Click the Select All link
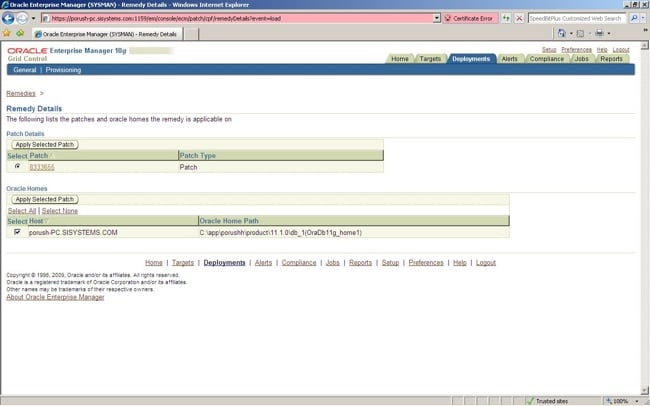The width and height of the screenshot is (650, 406). click(x=22, y=211)
